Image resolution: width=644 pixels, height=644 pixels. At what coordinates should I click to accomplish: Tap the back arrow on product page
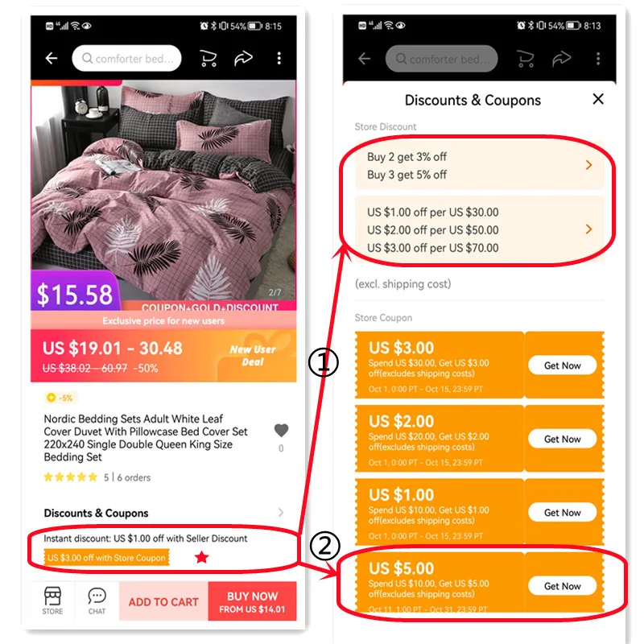click(52, 58)
